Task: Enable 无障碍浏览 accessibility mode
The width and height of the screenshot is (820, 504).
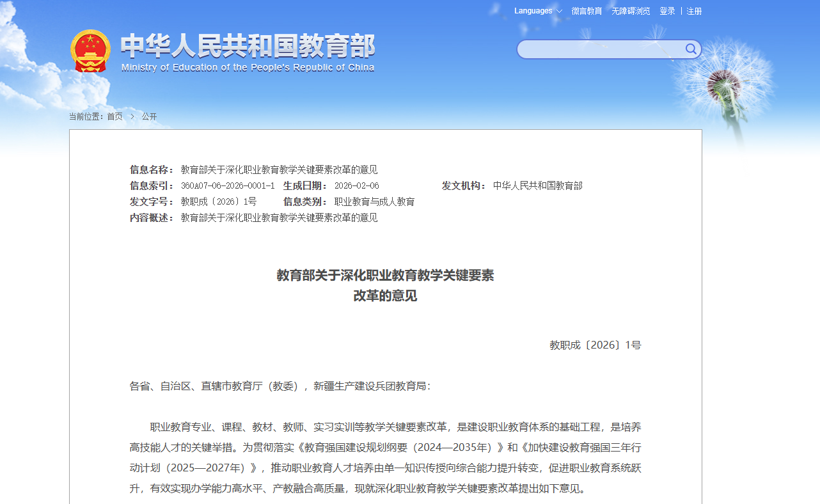Action: [631, 11]
